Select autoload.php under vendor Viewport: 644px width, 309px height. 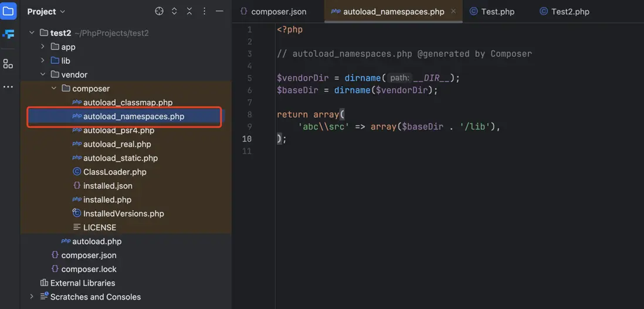(97, 242)
